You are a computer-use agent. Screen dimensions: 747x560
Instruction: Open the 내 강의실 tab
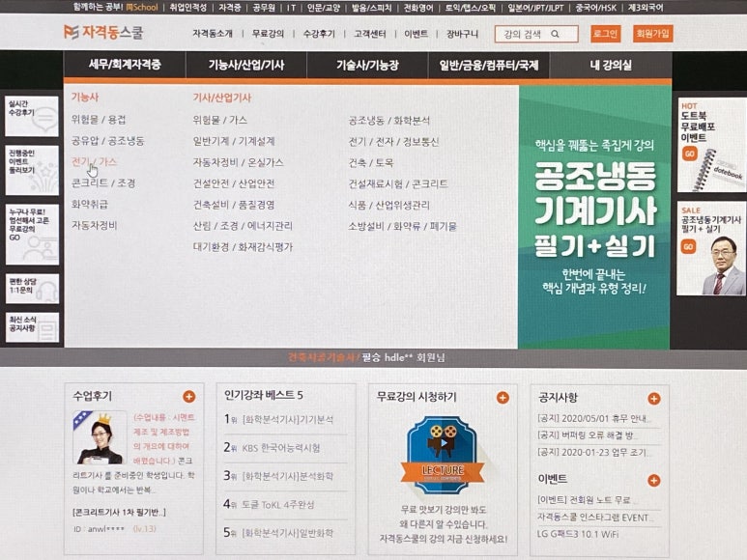[611, 65]
